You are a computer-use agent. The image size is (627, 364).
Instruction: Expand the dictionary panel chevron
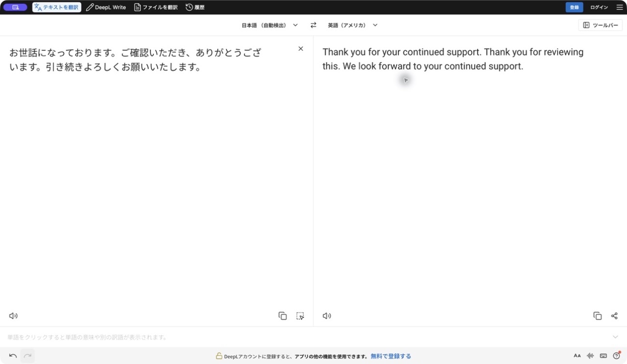tap(616, 337)
